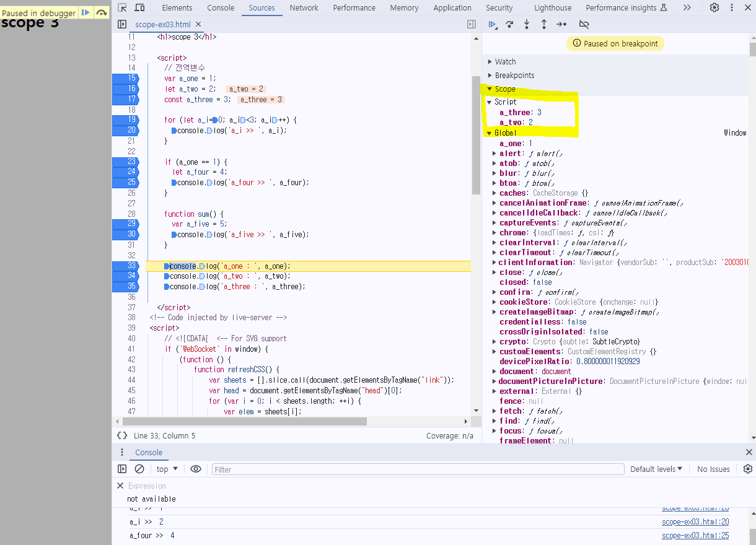
Task: Toggle the debugger sidebar icon
Action: point(472,24)
